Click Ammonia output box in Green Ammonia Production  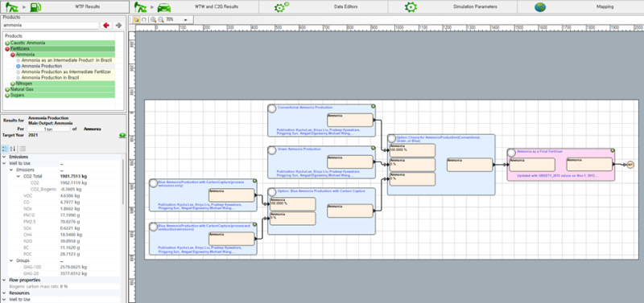[x=350, y=162]
